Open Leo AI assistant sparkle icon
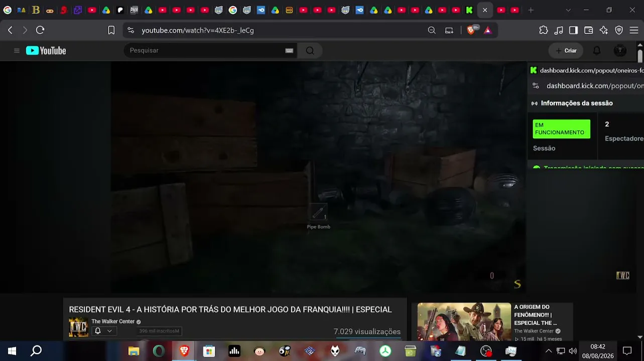Image resolution: width=644 pixels, height=361 pixels. (604, 30)
